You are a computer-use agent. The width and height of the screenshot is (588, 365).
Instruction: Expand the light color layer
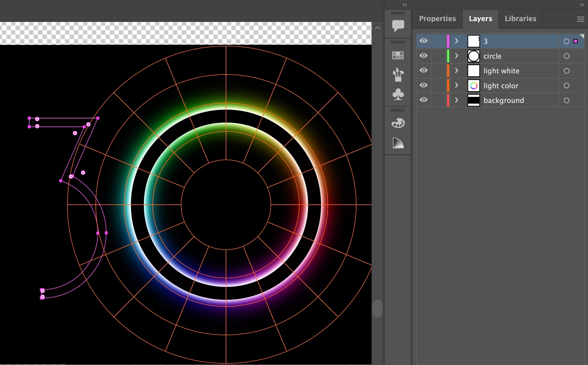(456, 85)
